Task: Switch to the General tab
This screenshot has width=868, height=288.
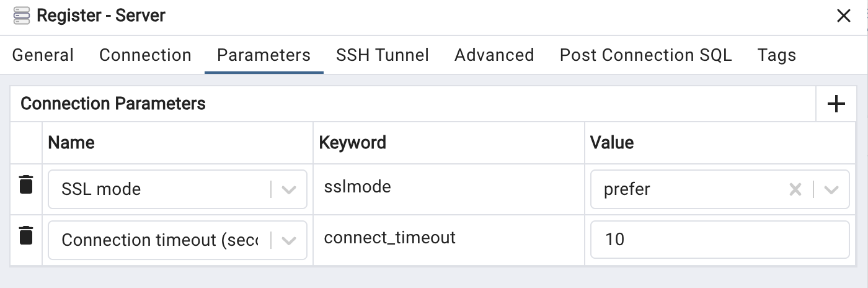Action: [x=43, y=55]
